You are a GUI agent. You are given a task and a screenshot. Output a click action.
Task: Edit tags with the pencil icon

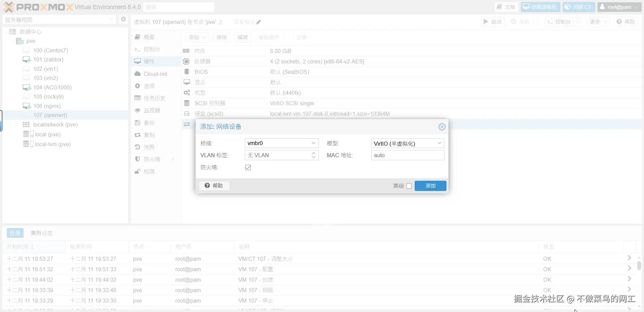click(259, 22)
